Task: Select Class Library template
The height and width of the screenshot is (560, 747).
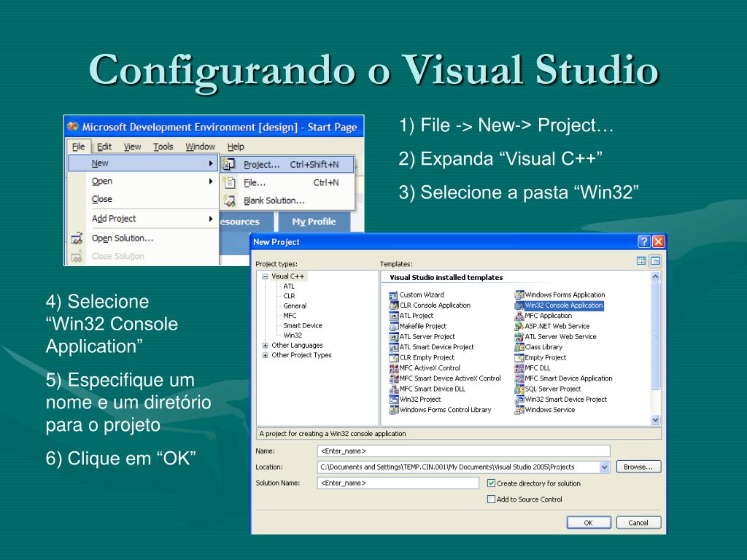Action: click(x=538, y=347)
